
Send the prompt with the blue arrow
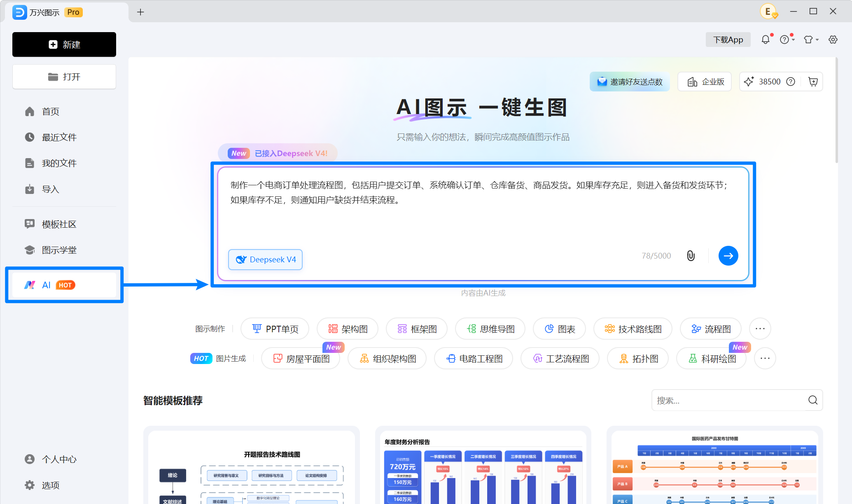728,256
